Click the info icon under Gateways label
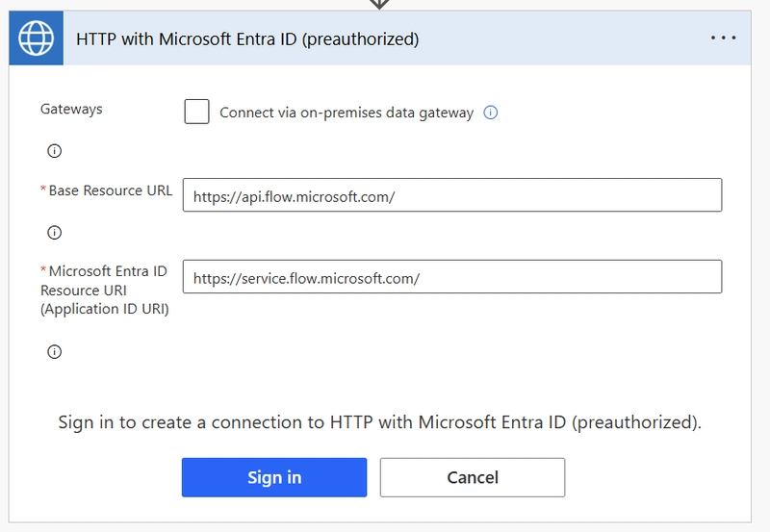 click(55, 151)
